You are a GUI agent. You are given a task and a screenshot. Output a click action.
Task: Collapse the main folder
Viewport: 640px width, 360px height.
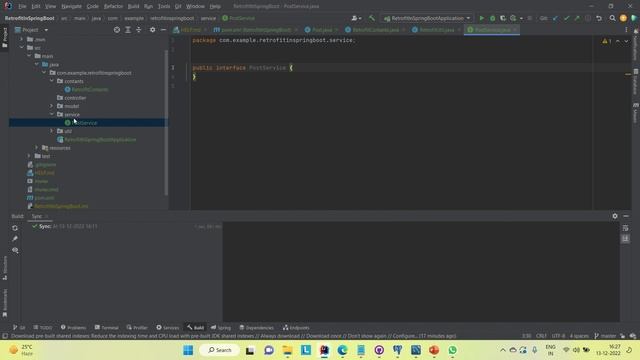(x=29, y=56)
